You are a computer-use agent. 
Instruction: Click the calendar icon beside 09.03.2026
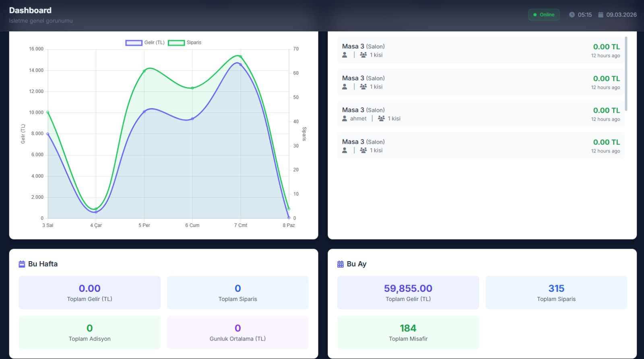[x=601, y=15]
